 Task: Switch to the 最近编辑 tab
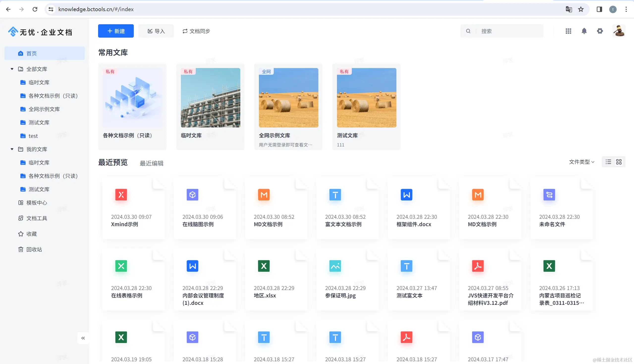[x=151, y=163]
